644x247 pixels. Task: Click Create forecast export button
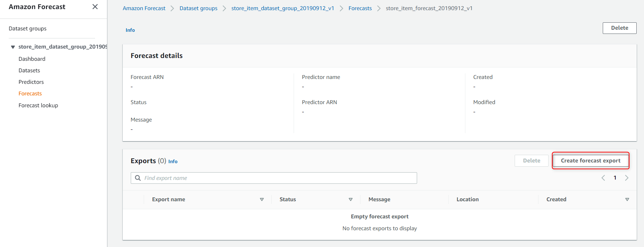pos(591,160)
